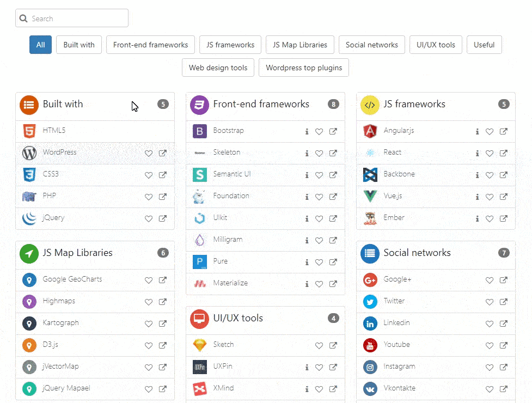Expand the JS Map Libraries header
Image resolution: width=532 pixels, height=403 pixels.
[95, 253]
